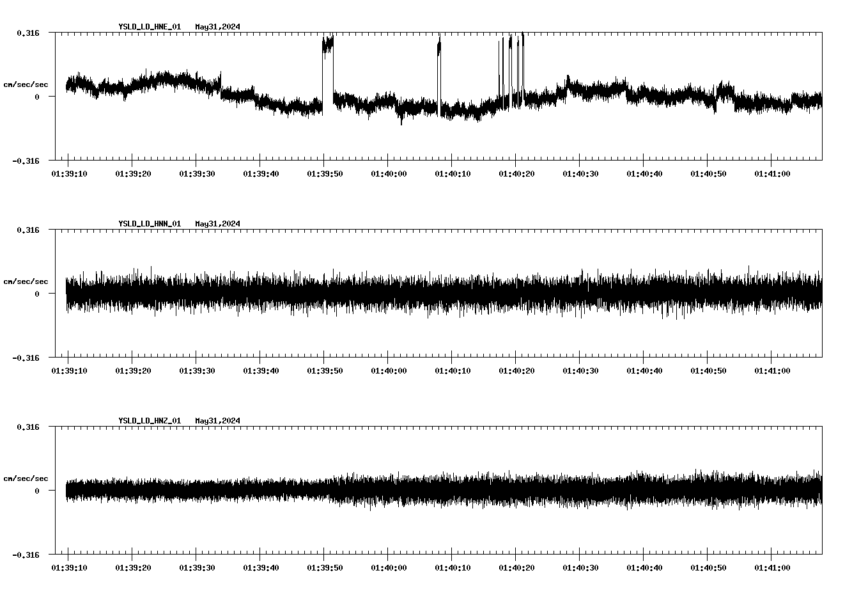Click the -0.316 amplitude label on HNN axis
Viewport: 868px width, 591px height.
(x=26, y=359)
